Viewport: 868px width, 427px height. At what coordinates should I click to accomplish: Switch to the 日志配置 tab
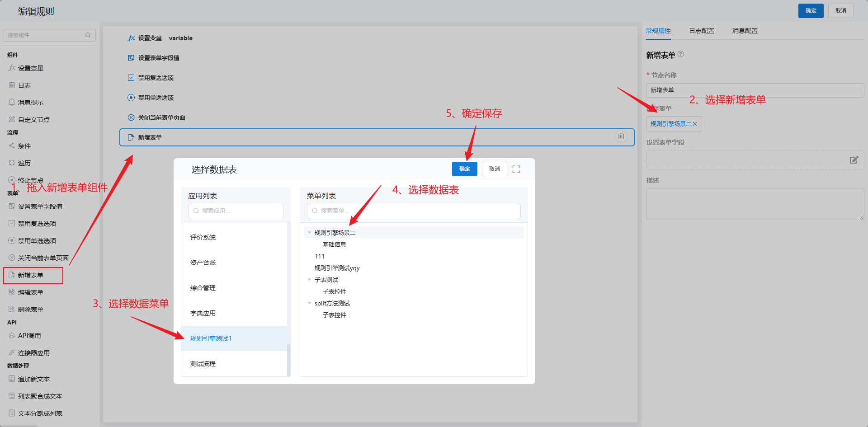[x=701, y=31]
